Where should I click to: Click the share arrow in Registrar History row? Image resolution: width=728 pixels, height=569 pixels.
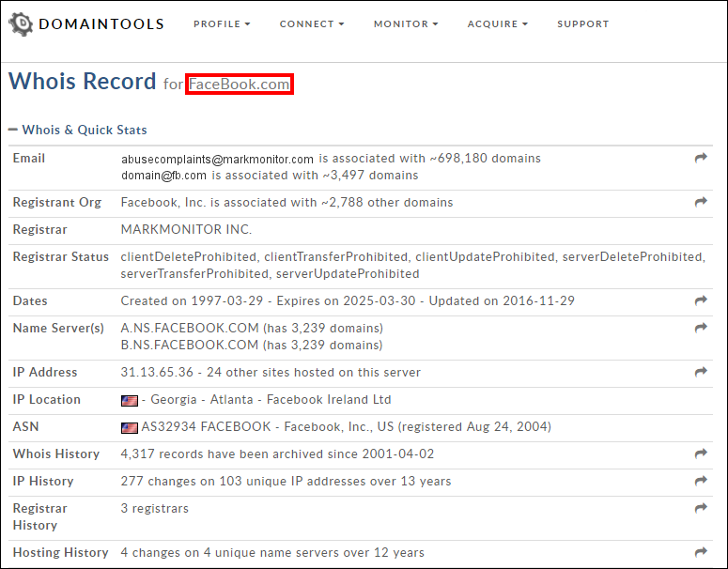coord(701,508)
